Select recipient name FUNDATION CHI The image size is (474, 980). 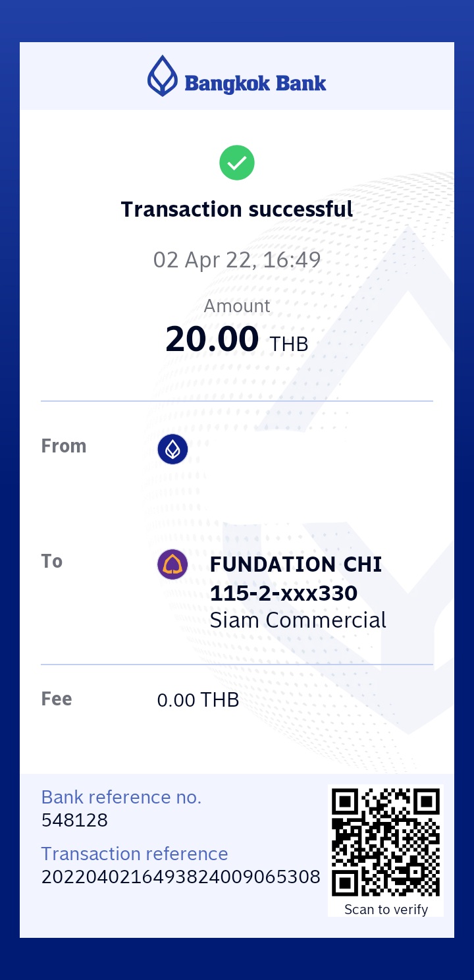[x=296, y=564]
